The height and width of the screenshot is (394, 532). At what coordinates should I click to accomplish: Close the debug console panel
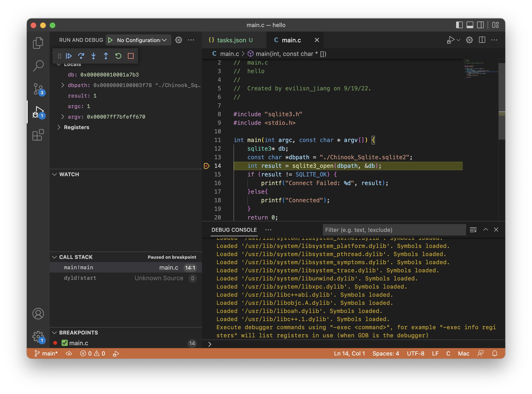pos(496,230)
